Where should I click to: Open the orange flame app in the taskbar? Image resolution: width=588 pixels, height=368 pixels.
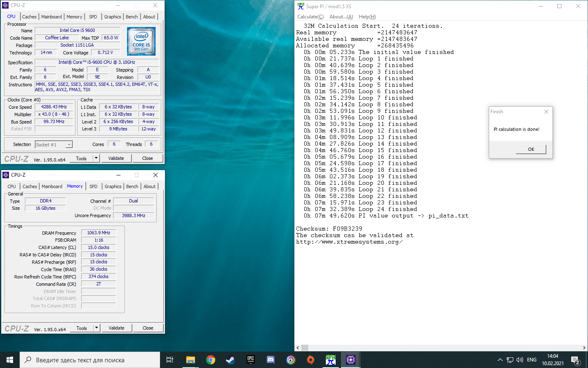[311, 360]
